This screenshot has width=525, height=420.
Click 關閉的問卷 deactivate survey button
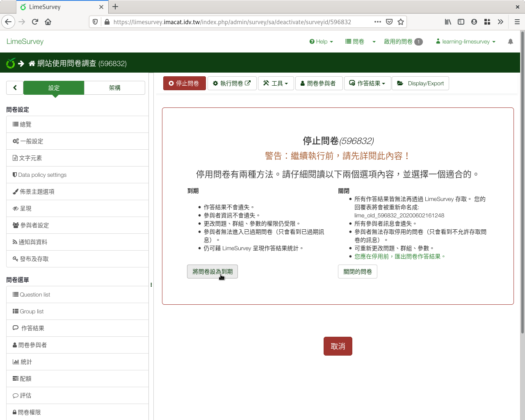pyautogui.click(x=358, y=272)
